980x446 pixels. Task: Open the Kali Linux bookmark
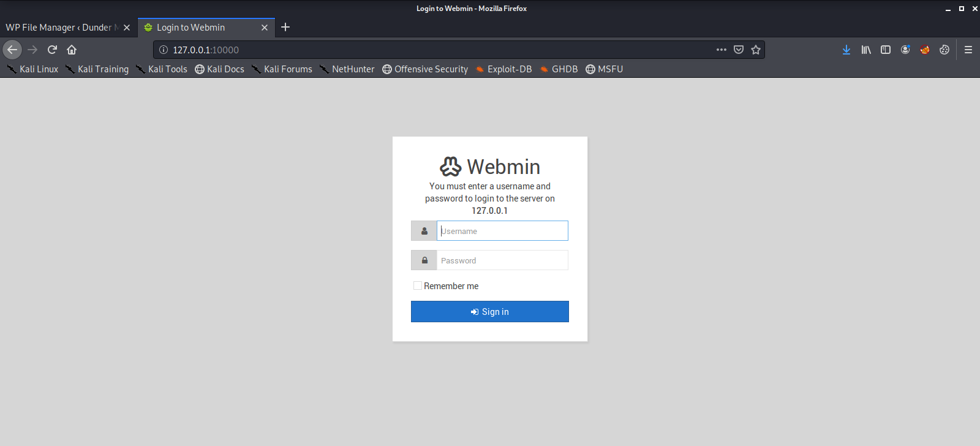32,69
